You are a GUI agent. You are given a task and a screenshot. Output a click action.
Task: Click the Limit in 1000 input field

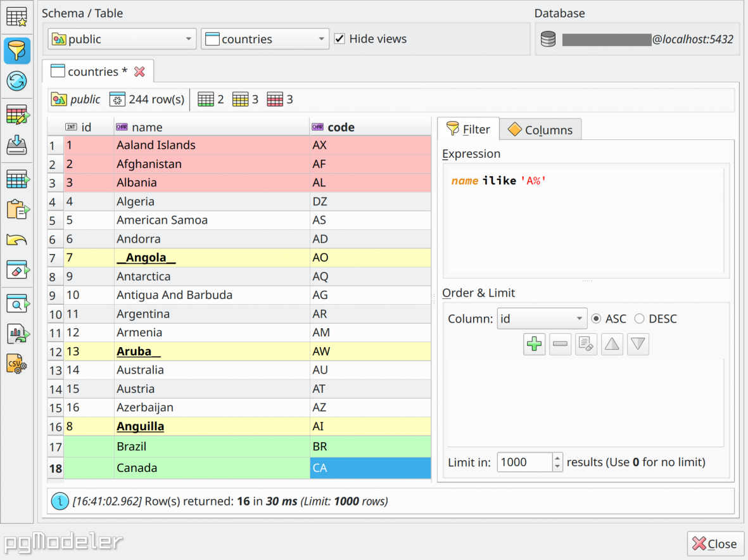tap(524, 462)
